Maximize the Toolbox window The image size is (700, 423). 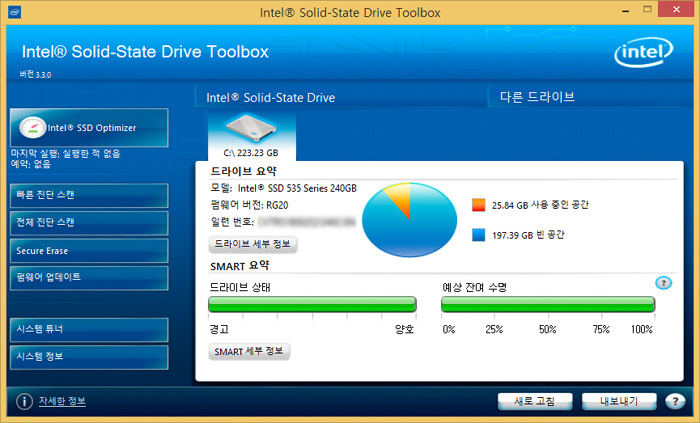coord(647,9)
